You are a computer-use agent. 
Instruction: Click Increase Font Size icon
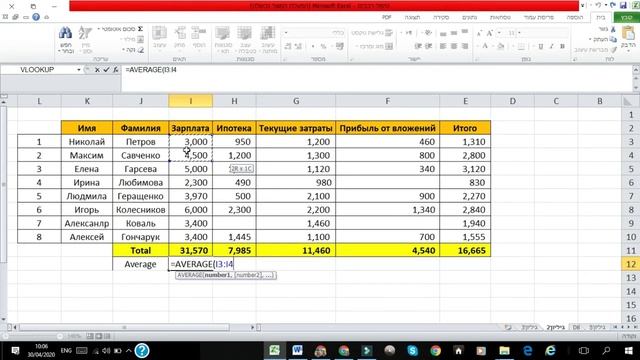point(489,33)
